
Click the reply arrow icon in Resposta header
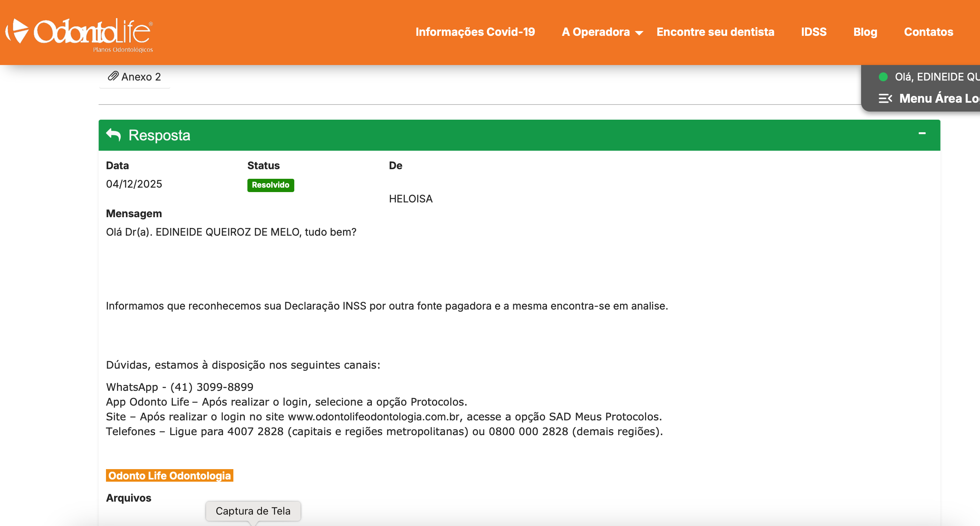tap(113, 135)
